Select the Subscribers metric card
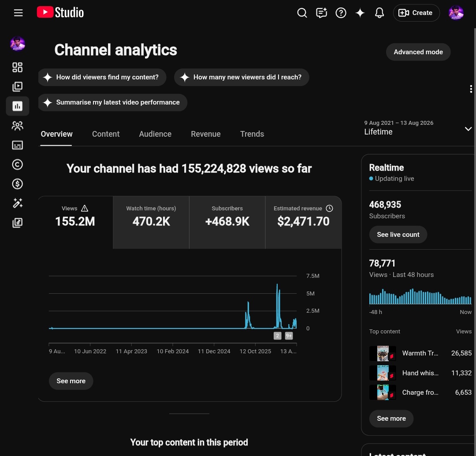The height and width of the screenshot is (456, 476). tap(227, 222)
